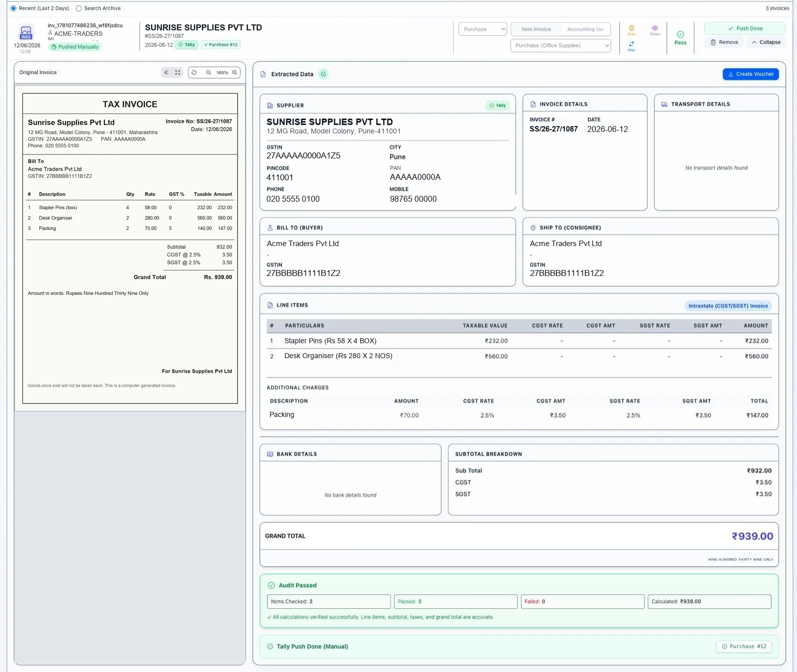Click the grand total ₹939.00 amount
The image size is (797, 672).
pyautogui.click(x=752, y=537)
